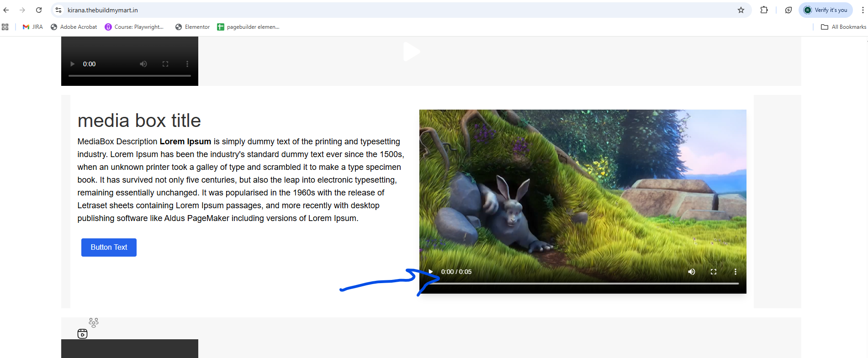Viewport: 868px width, 358px height.
Task: Click the bold Lorem Ipsum text
Action: point(185,142)
